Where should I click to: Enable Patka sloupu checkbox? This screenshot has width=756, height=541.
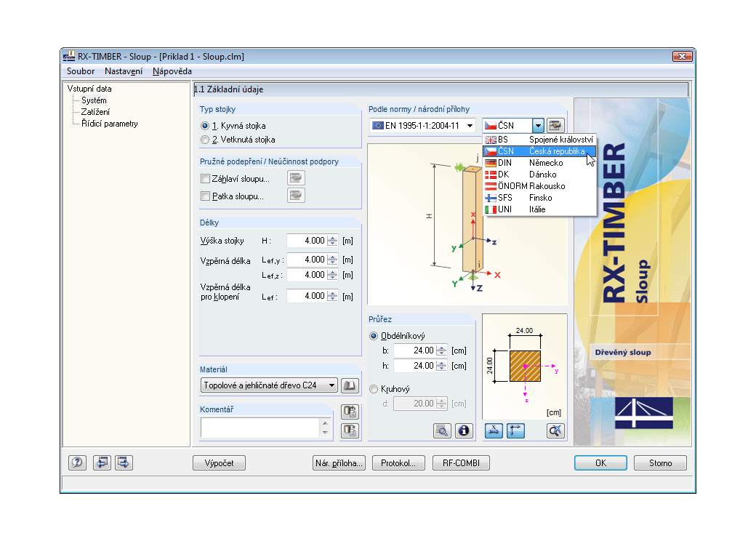pyautogui.click(x=205, y=196)
